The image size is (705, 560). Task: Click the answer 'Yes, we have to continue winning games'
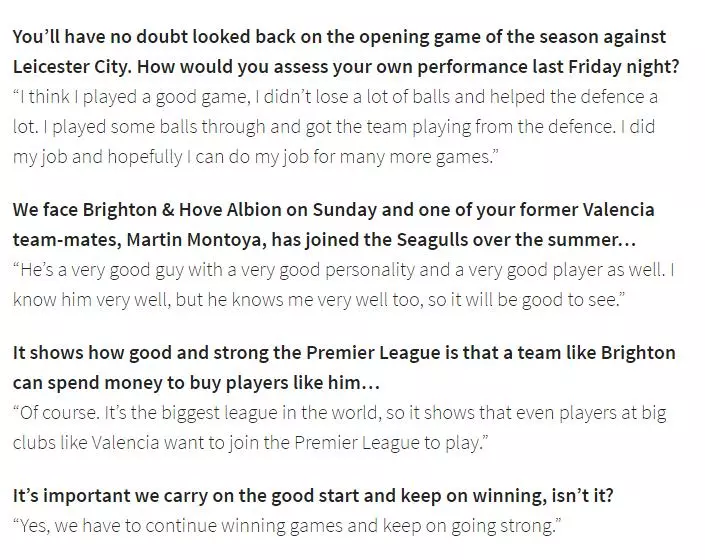pyautogui.click(x=287, y=526)
